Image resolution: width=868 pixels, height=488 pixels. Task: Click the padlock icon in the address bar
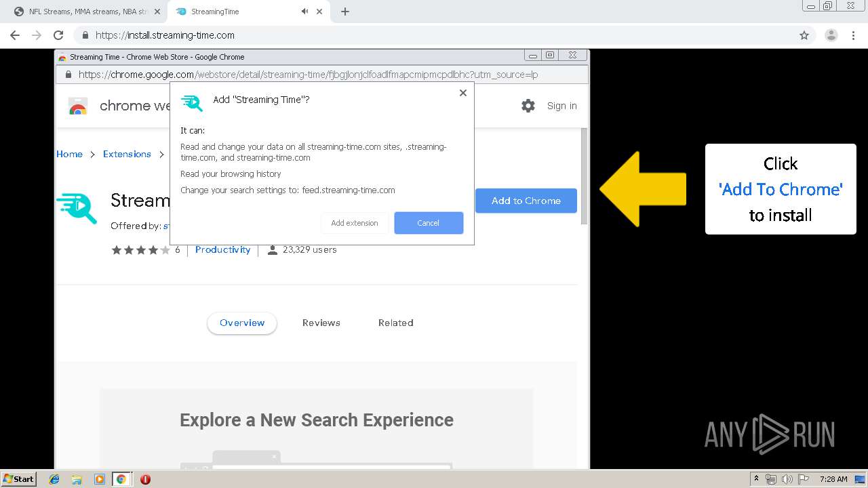point(85,35)
